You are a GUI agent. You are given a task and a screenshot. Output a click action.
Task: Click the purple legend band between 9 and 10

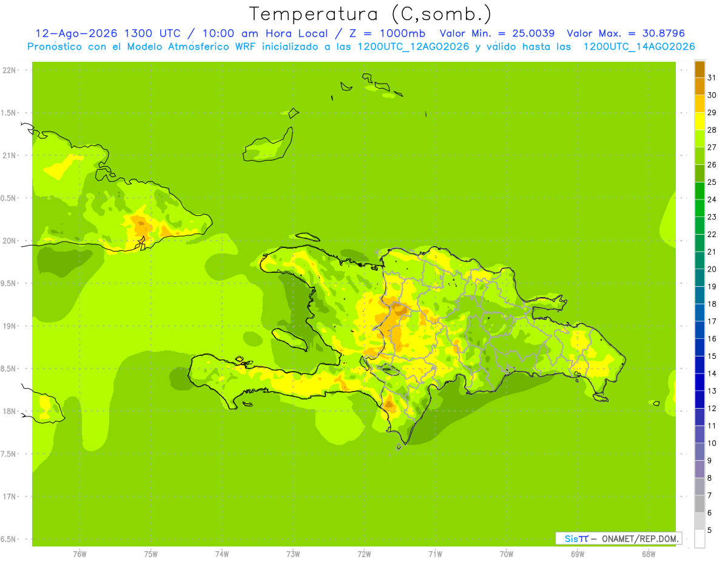[x=699, y=452]
